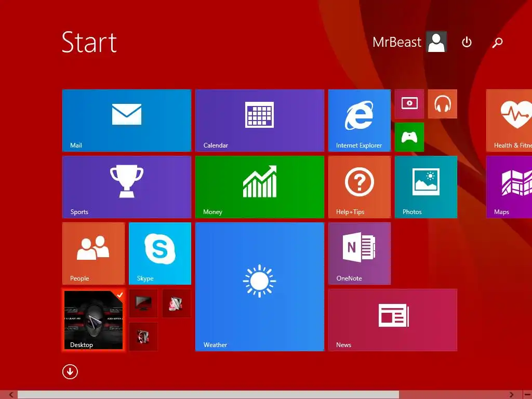Open the green Xbox Games tile
This screenshot has width=532, height=399.
click(x=409, y=137)
